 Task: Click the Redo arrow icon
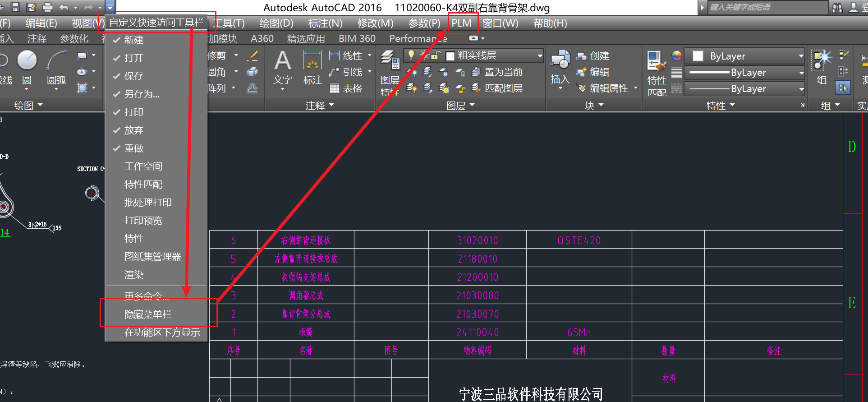[x=88, y=7]
